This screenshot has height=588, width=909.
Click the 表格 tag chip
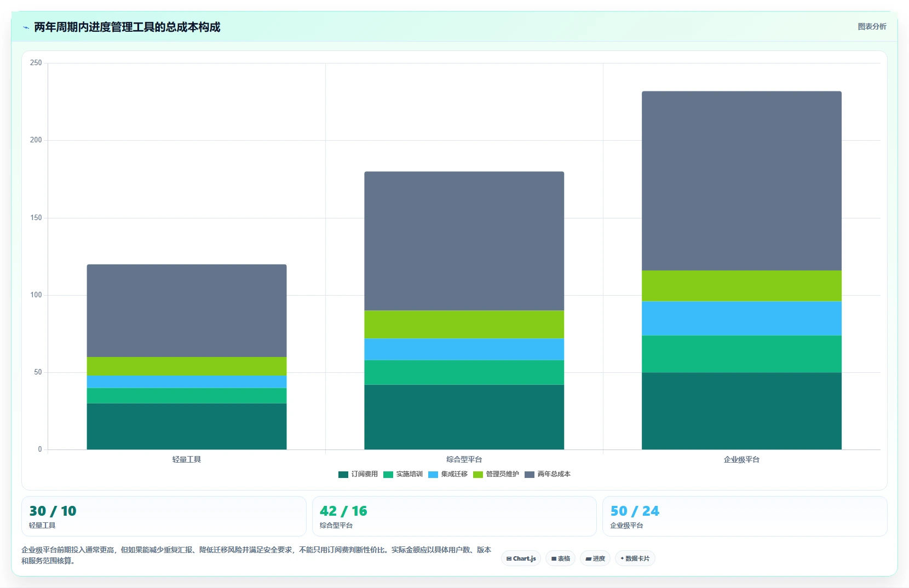[x=560, y=558]
